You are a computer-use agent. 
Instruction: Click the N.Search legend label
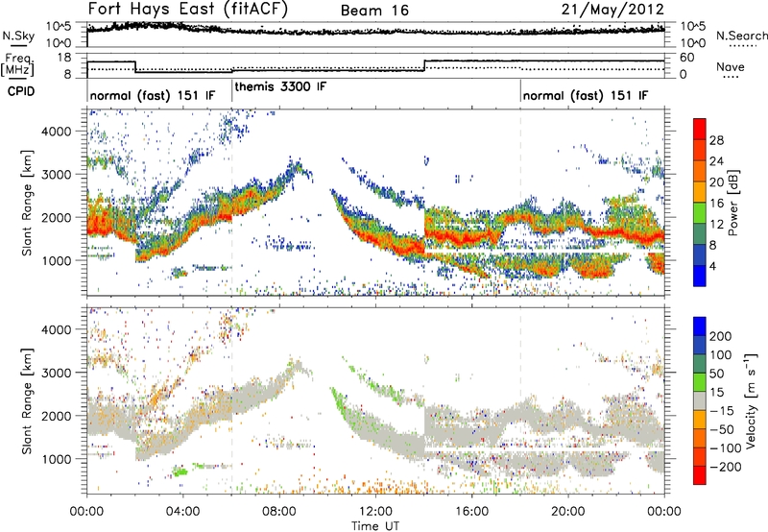pyautogui.click(x=739, y=36)
